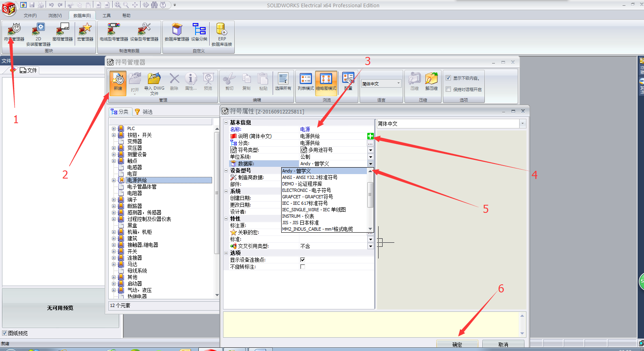644x351 pixels.
Task: Collapse the 设备型号 section
Action: click(226, 170)
